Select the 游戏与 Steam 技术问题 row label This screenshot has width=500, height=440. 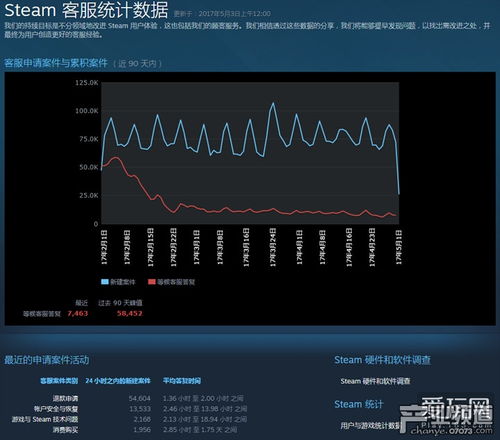tap(45, 419)
